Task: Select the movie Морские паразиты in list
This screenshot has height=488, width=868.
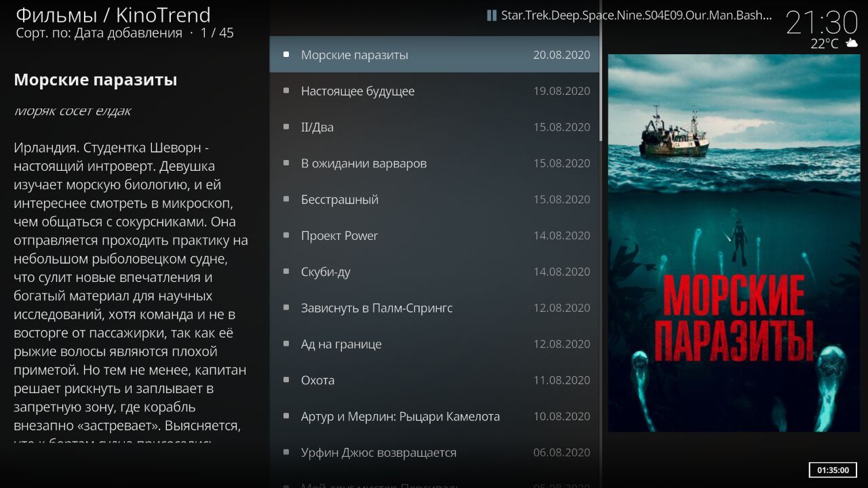Action: 434,55
